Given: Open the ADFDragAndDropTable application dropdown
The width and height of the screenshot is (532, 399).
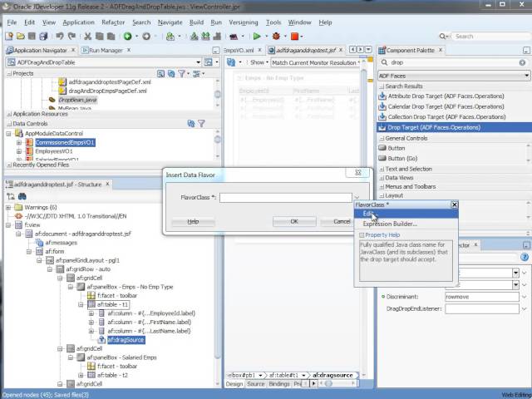Looking at the screenshot, I should point(198,62).
